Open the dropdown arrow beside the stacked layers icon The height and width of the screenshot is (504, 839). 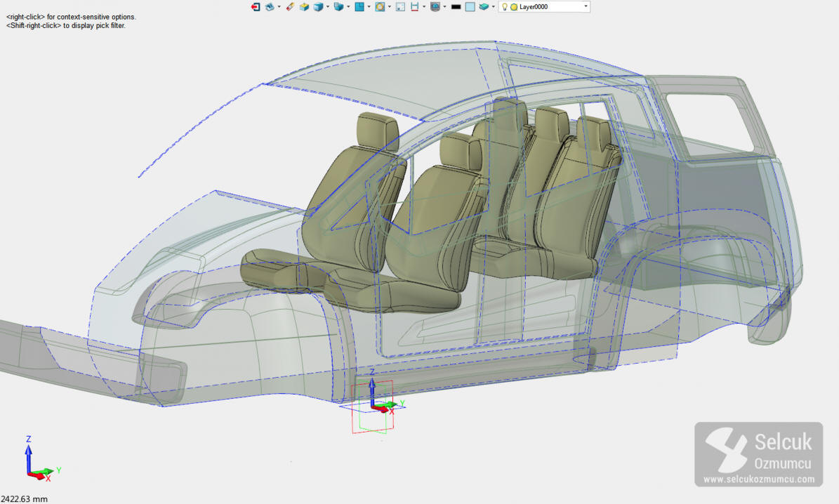[x=494, y=6]
